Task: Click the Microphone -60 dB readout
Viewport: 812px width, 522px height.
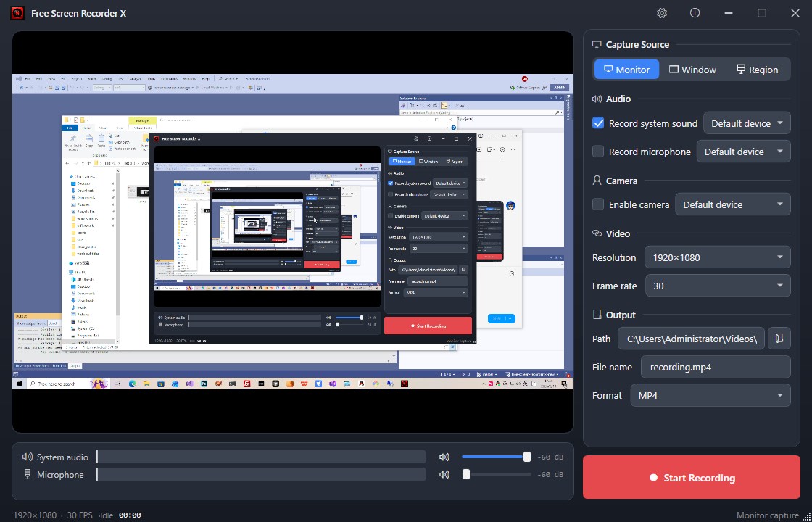Action: [x=550, y=474]
